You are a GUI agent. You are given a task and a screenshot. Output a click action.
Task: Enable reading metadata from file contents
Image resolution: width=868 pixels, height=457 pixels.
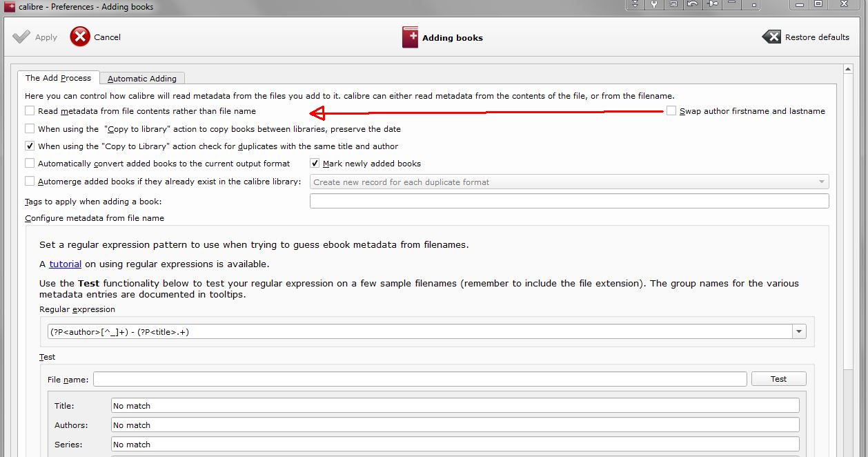coord(30,110)
